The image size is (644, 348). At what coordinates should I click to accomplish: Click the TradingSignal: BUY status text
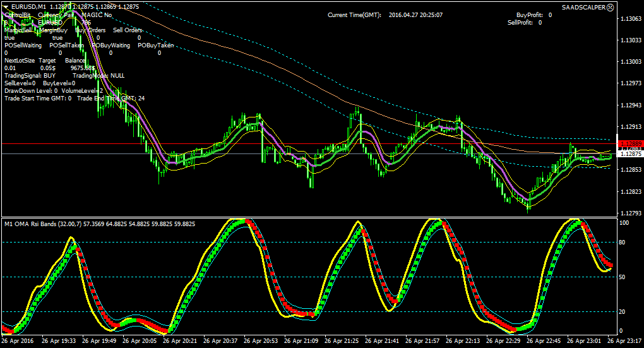pyautogui.click(x=30, y=76)
